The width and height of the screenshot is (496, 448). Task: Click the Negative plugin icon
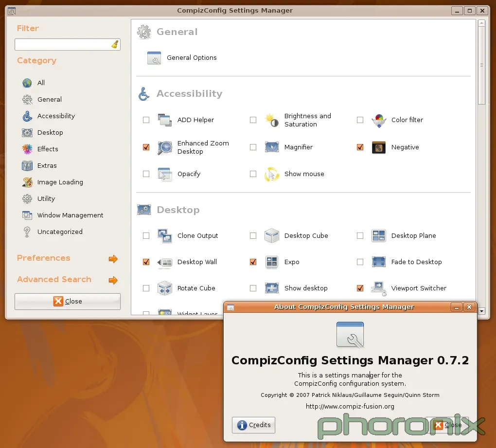pyautogui.click(x=379, y=147)
